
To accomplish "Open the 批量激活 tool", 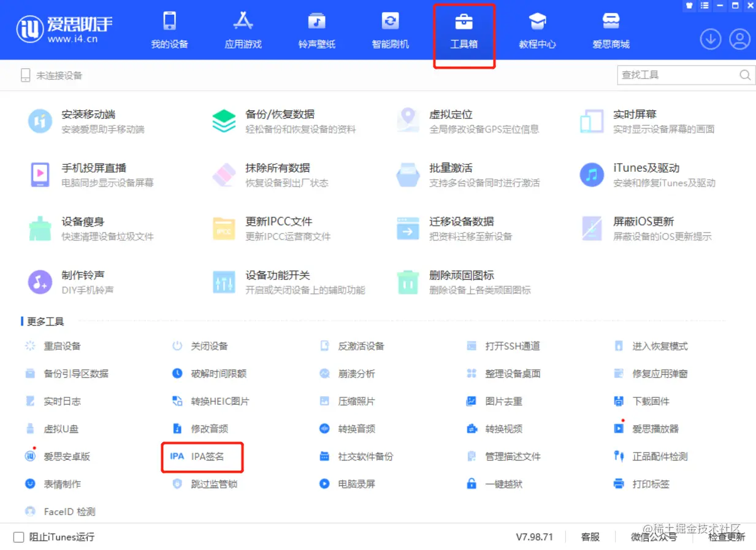I will coord(467,175).
